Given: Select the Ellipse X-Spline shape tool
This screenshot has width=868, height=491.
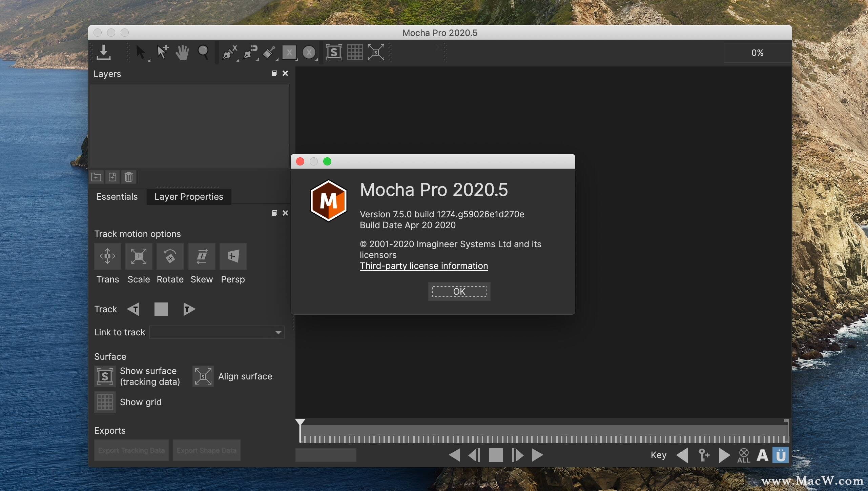Looking at the screenshot, I should tap(309, 53).
